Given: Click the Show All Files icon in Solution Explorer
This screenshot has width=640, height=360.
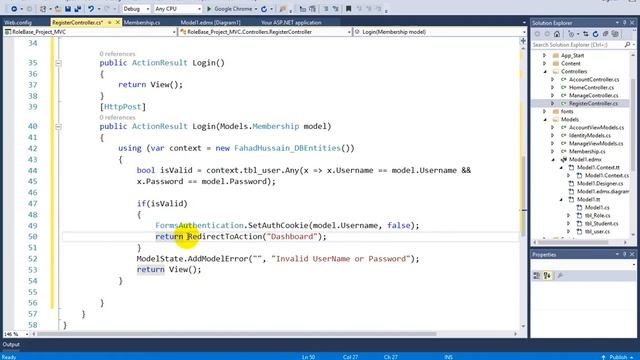Looking at the screenshot, I should click(x=615, y=34).
